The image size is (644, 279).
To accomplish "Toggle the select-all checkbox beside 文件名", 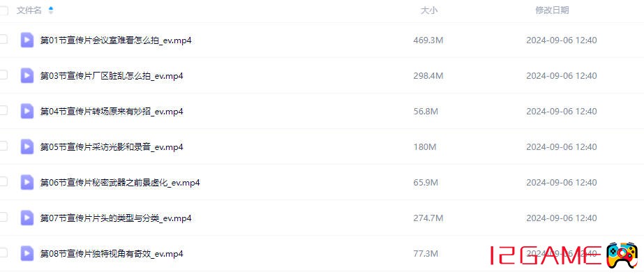I will [x=3, y=11].
